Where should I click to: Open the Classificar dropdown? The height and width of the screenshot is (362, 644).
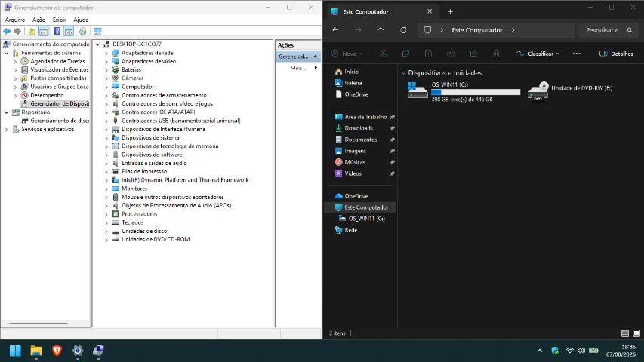click(x=538, y=54)
